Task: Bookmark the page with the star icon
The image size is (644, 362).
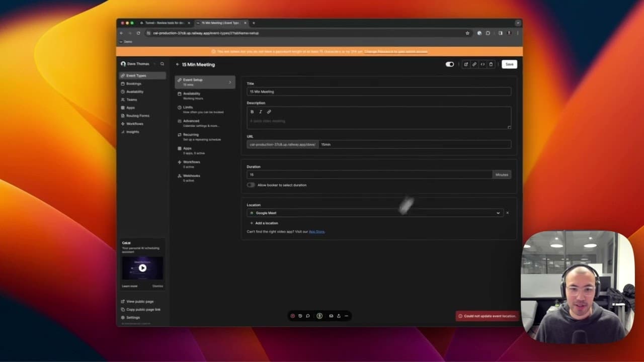Action: coord(467,33)
